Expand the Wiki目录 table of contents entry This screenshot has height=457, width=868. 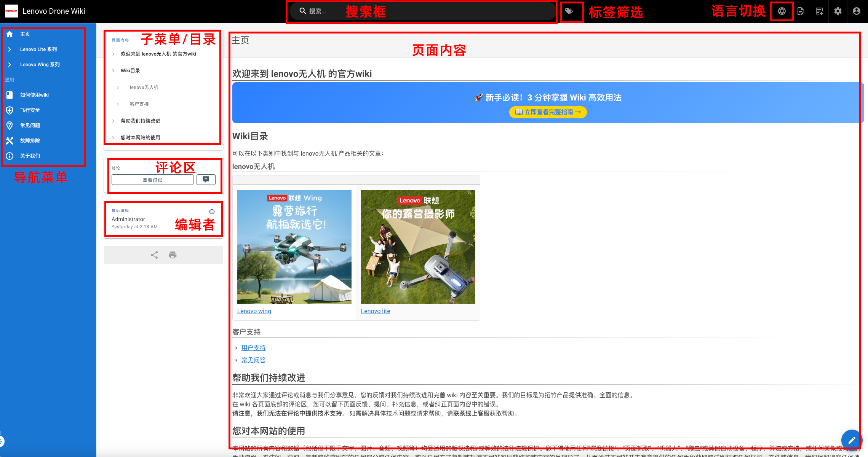(x=130, y=71)
